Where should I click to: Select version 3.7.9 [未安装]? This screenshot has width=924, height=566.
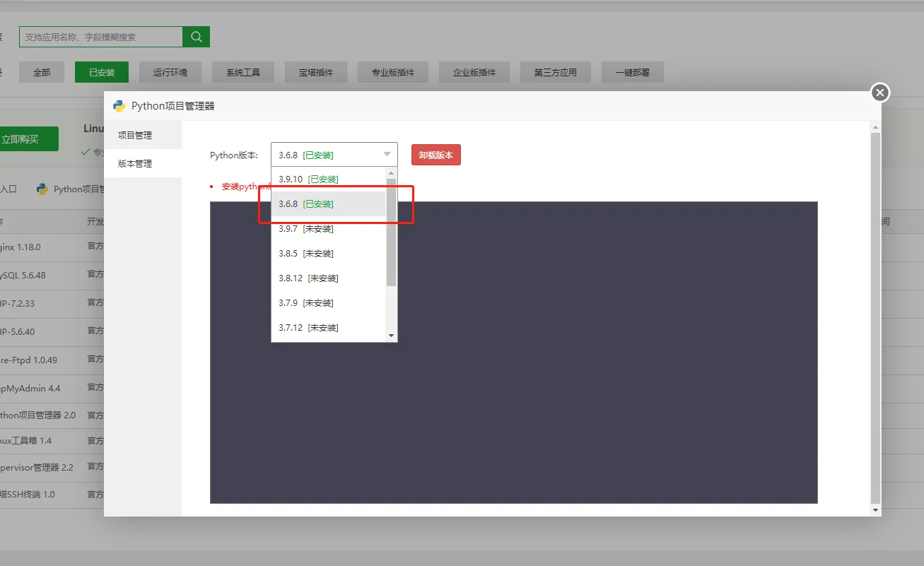(329, 303)
